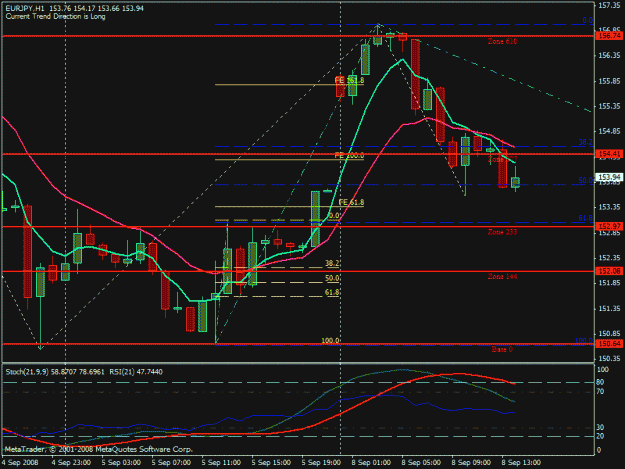Click the 150.85 price axis value
625x469 pixels.
tap(609, 334)
